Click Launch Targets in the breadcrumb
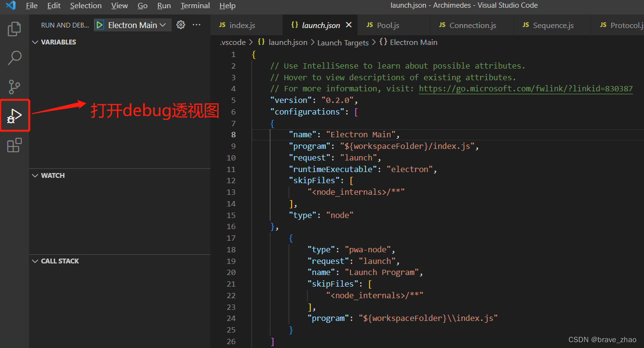644x348 pixels. (343, 43)
